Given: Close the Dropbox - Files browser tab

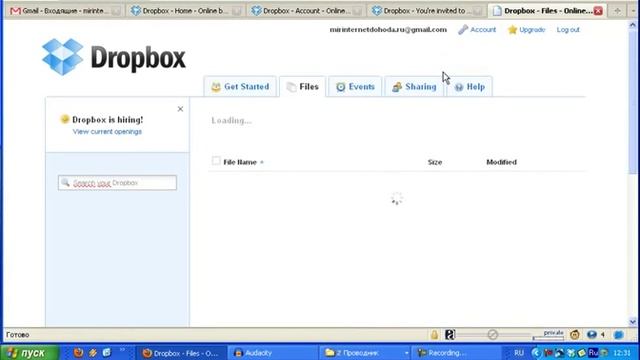Looking at the screenshot, I should (x=598, y=11).
